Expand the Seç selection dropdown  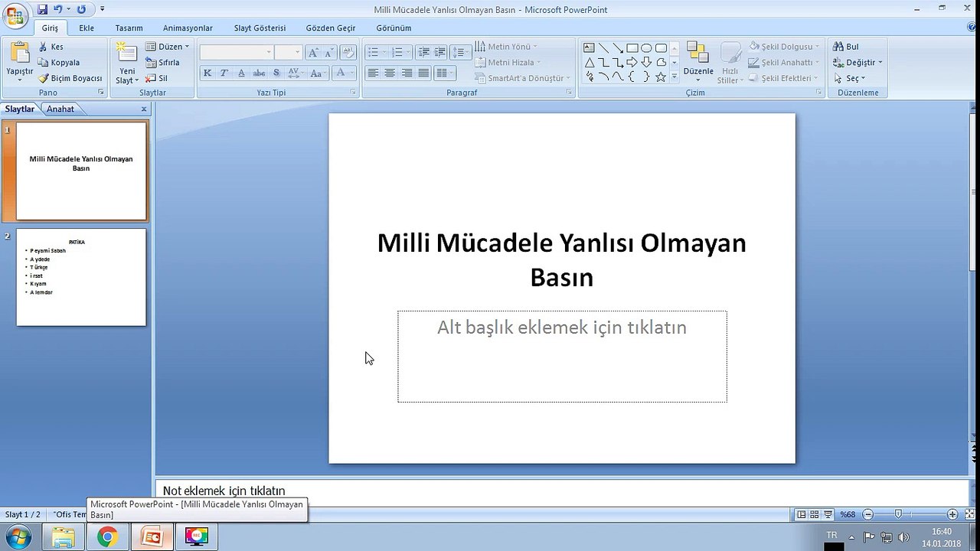pos(850,78)
